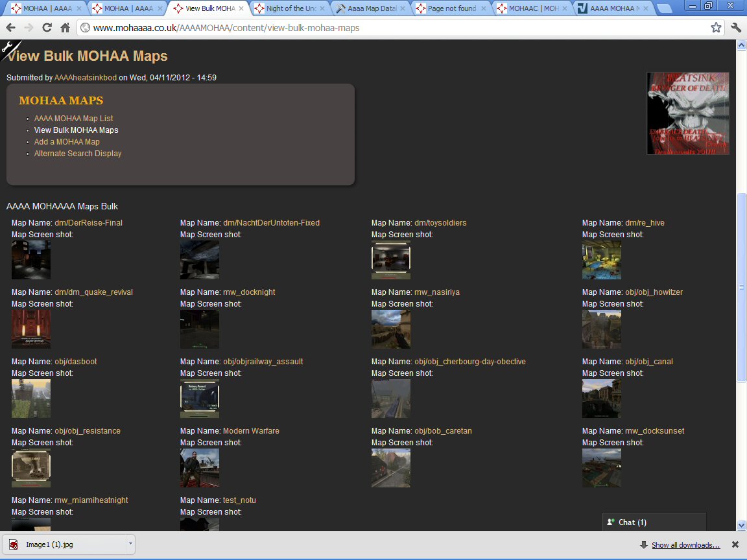Open the obj/obj_resistance map link

click(88, 430)
